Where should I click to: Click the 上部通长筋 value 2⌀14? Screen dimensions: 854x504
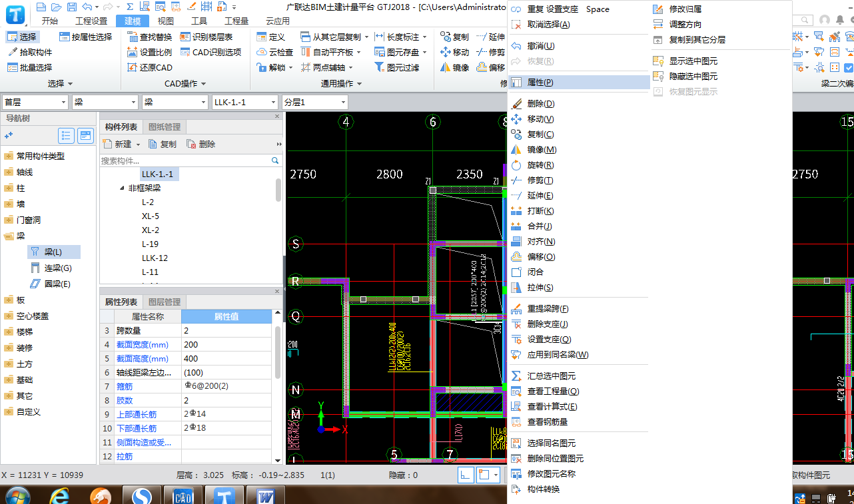pyautogui.click(x=226, y=415)
